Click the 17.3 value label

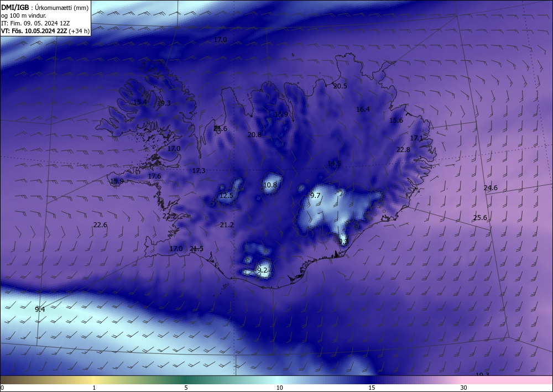(x=199, y=171)
